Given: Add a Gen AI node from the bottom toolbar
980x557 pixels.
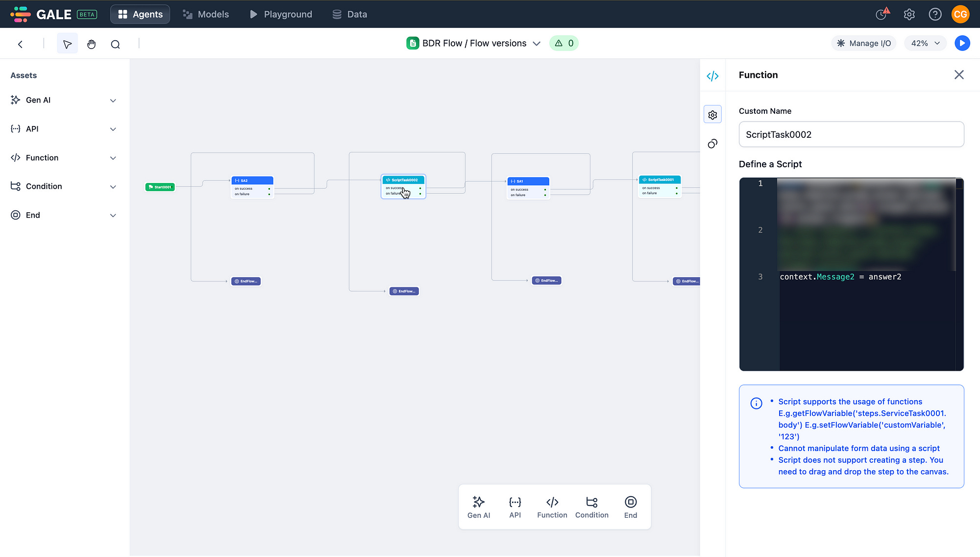Looking at the screenshot, I should point(479,506).
